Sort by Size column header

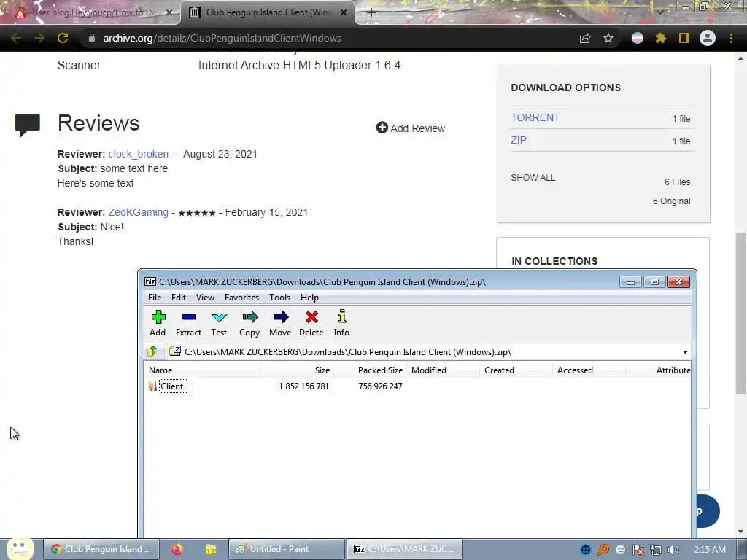click(297, 370)
